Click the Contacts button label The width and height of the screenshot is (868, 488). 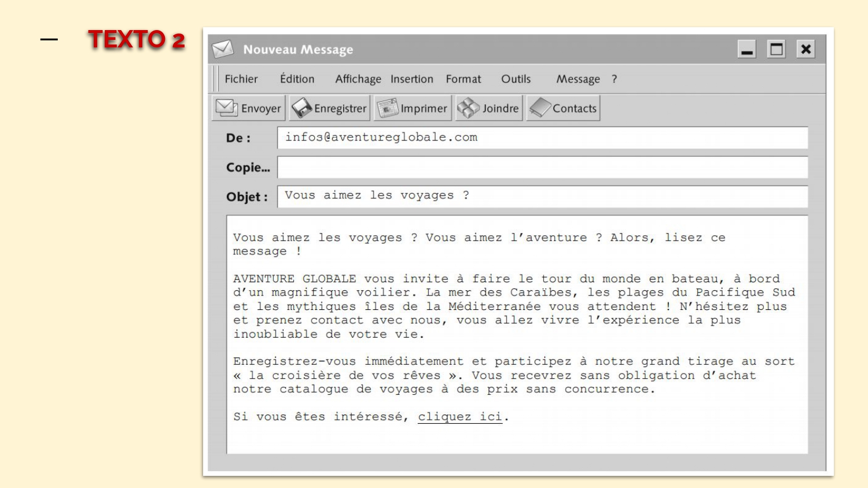pos(575,109)
